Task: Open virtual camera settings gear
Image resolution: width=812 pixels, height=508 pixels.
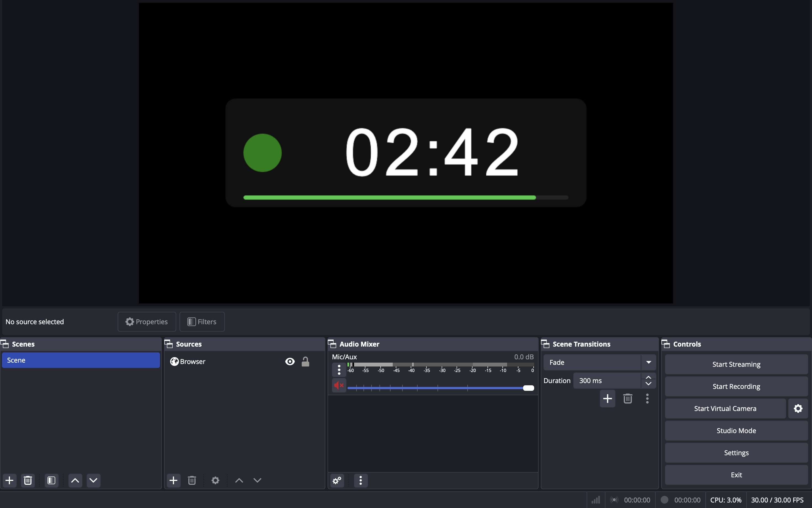Action: (x=798, y=408)
